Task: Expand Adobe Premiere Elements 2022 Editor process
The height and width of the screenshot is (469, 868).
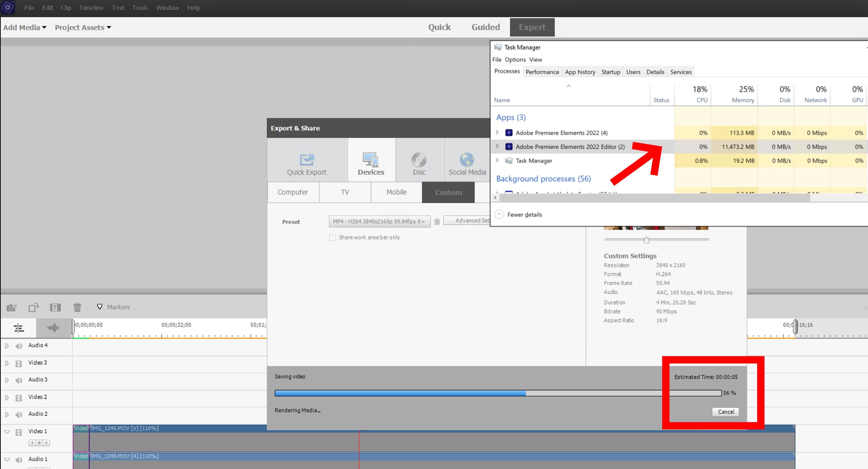Action: tap(497, 147)
